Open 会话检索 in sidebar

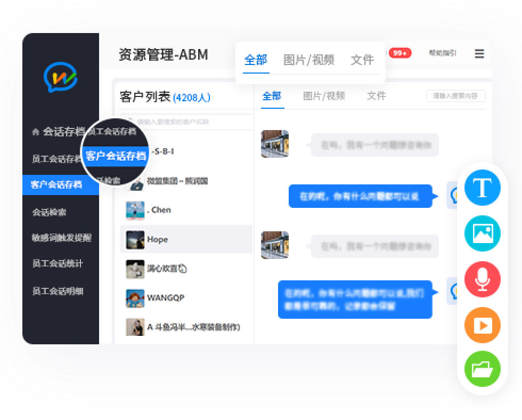49,212
